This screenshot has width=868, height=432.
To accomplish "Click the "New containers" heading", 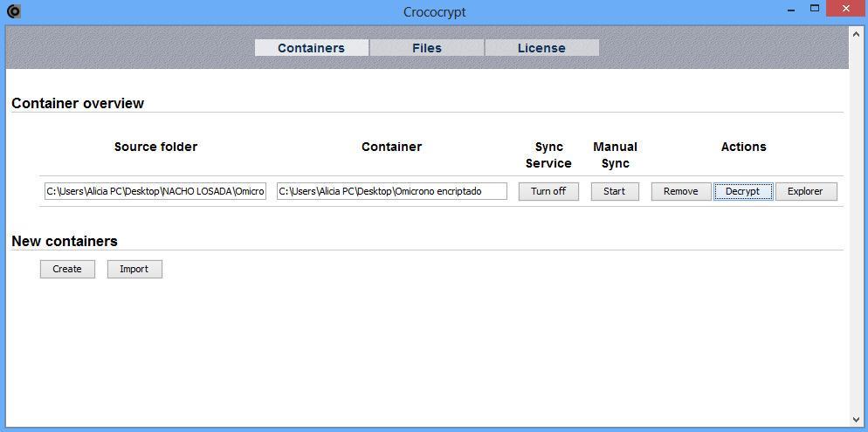I will point(65,241).
